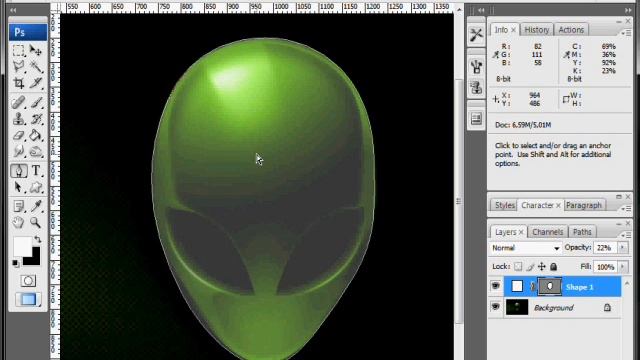Select the Polygonal Lasso tool
The height and width of the screenshot is (360, 640).
pos(18,67)
